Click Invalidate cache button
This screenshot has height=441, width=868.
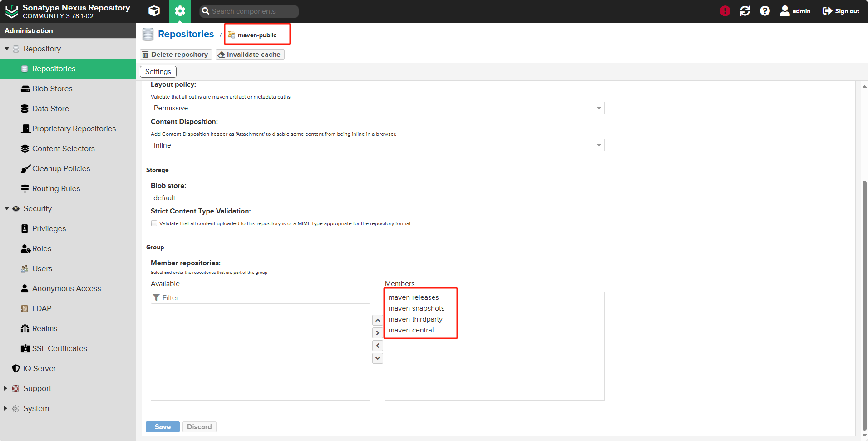[250, 55]
